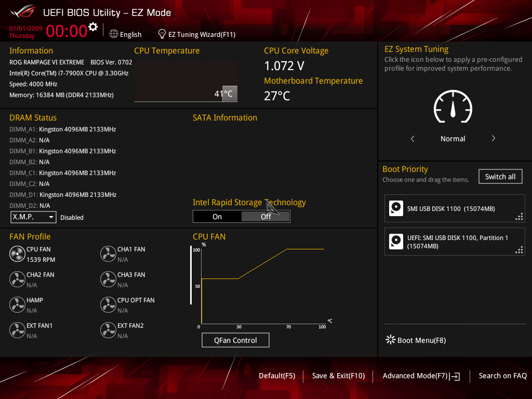Click DIMM_B1 Kingston 4096MB 2133MHz row
Image resolution: width=532 pixels, height=399 pixels.
[x=63, y=151]
